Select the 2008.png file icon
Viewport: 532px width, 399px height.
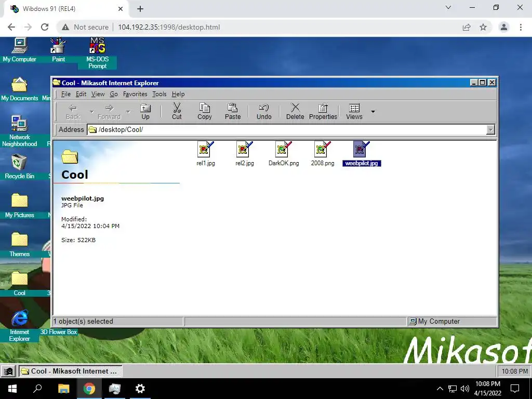point(322,154)
